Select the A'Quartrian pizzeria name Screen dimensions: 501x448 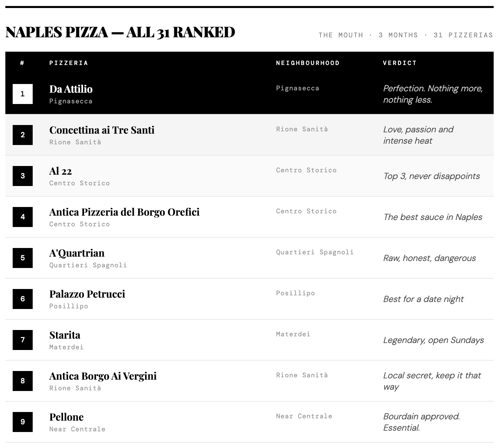click(x=77, y=253)
